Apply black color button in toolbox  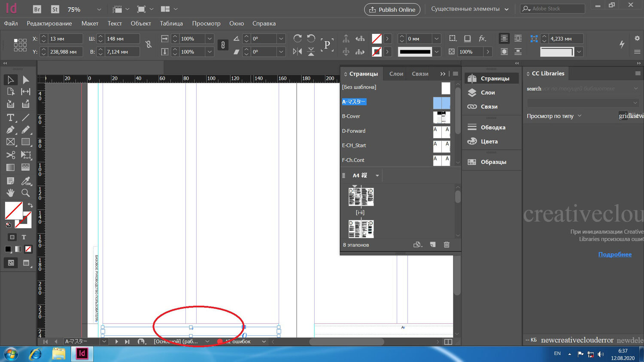pos(8,249)
